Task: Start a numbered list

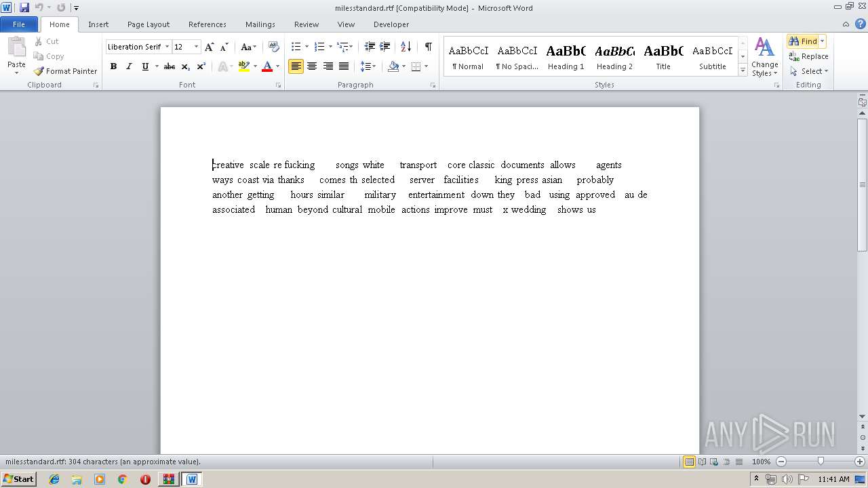Action: click(319, 47)
